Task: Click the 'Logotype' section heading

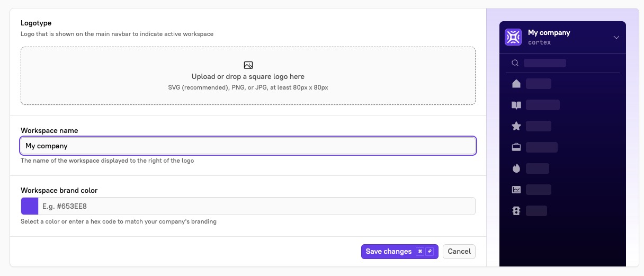Action: point(36,23)
